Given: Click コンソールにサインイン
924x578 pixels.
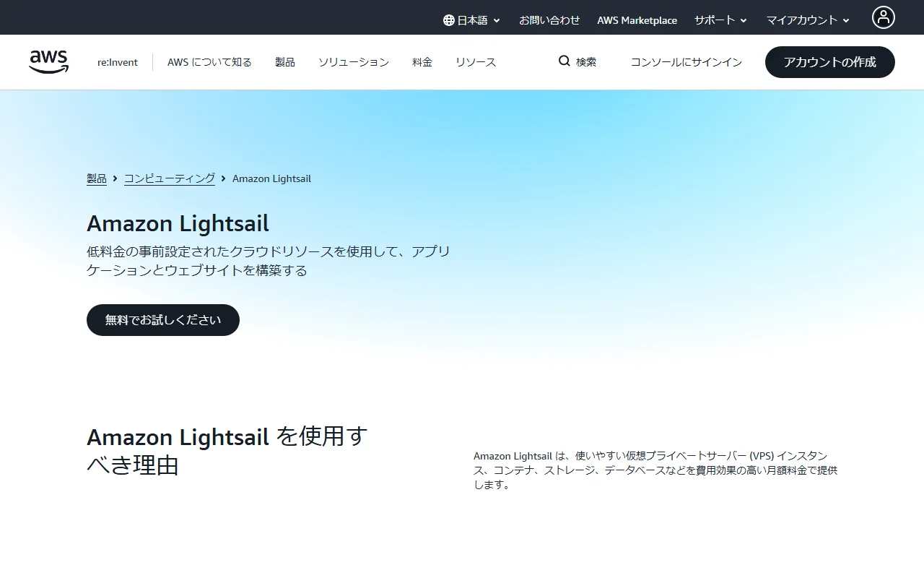Looking at the screenshot, I should [687, 62].
